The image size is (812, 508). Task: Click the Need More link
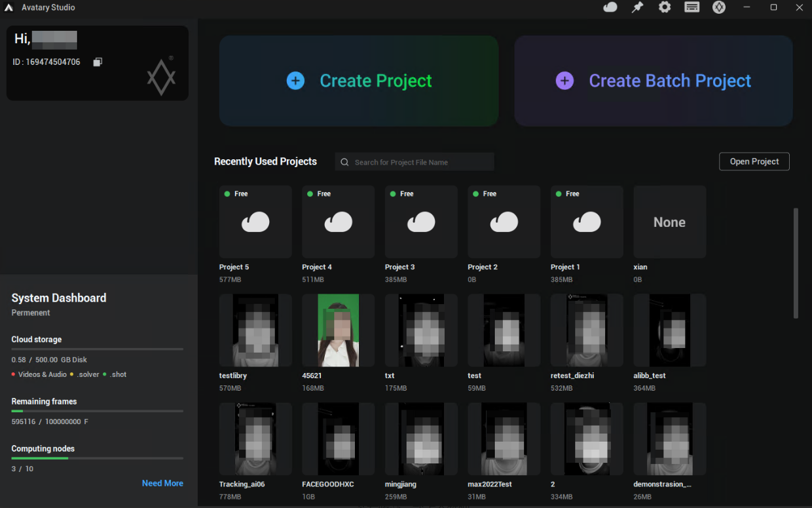[162, 483]
